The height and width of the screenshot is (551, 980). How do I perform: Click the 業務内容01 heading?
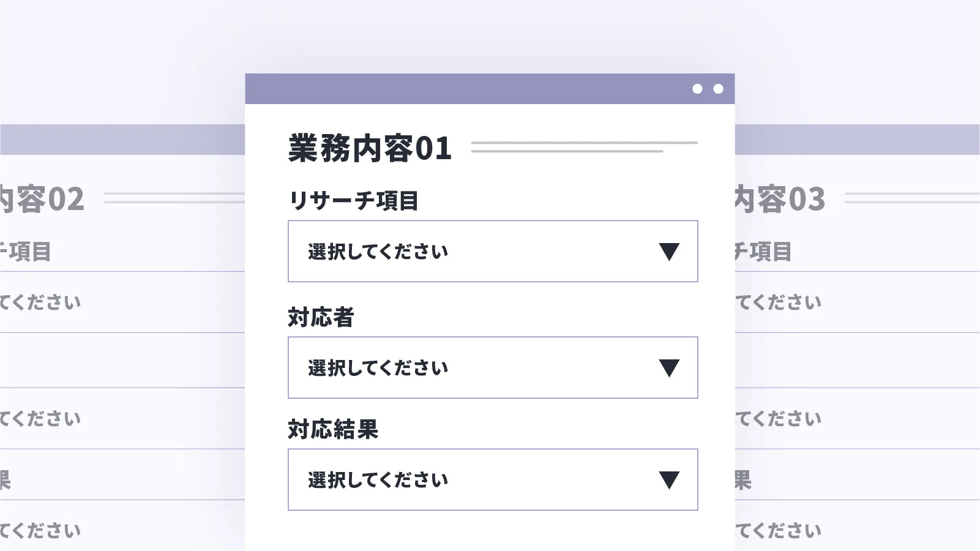tap(370, 148)
